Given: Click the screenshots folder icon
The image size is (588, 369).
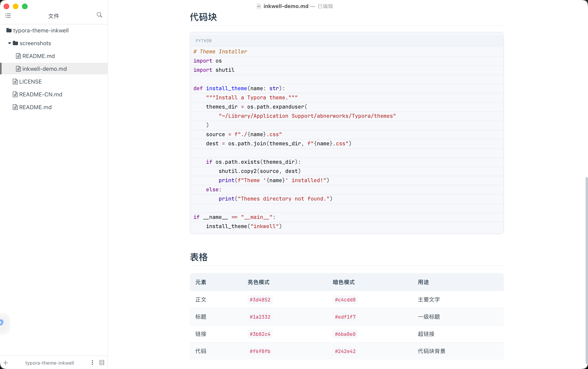Looking at the screenshot, I should click(x=15, y=43).
